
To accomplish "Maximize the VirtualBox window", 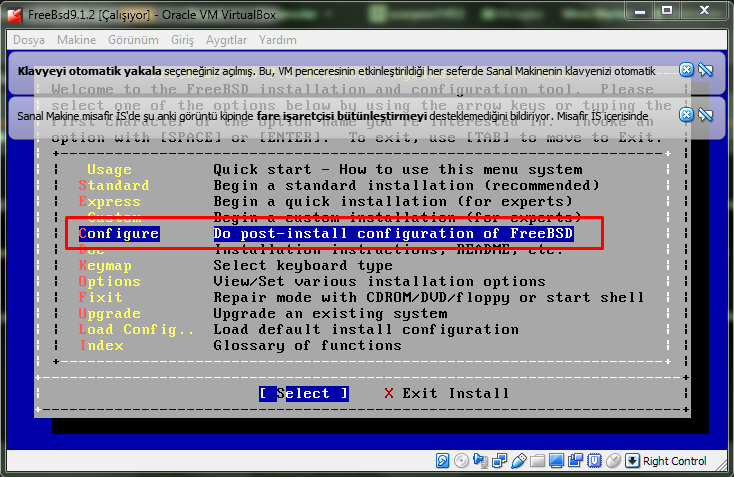I will point(668,10).
